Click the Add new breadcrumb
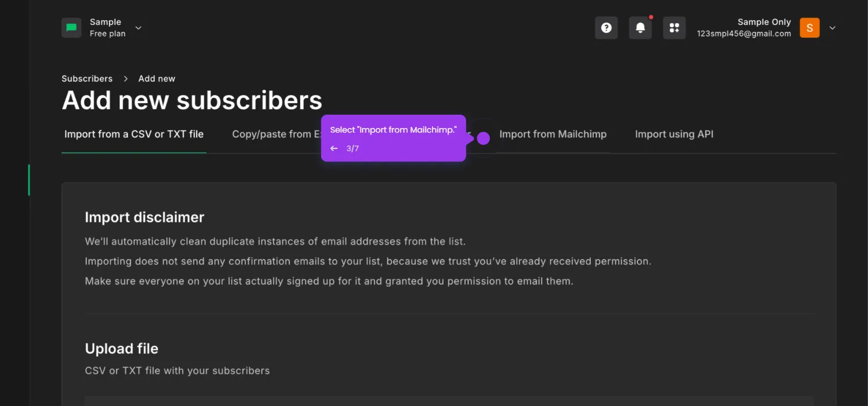 point(157,79)
